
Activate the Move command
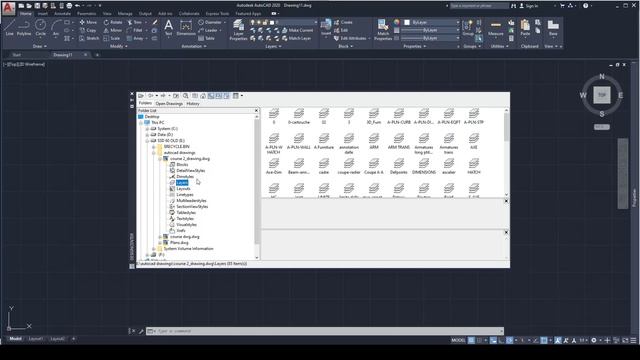point(88,22)
